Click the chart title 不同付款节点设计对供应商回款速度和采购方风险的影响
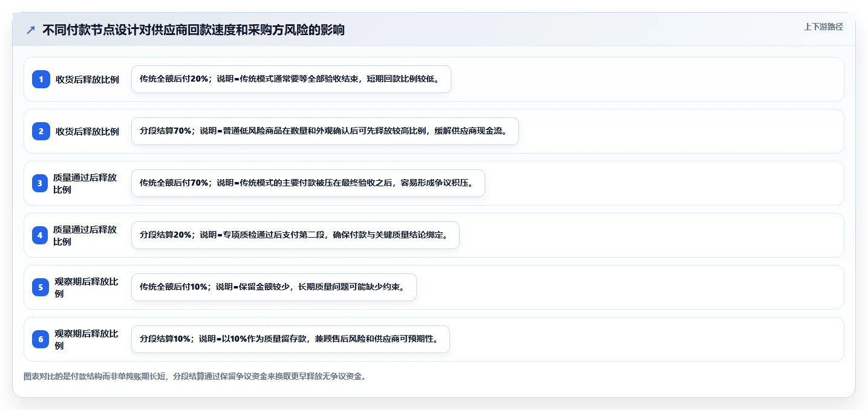 tap(194, 30)
